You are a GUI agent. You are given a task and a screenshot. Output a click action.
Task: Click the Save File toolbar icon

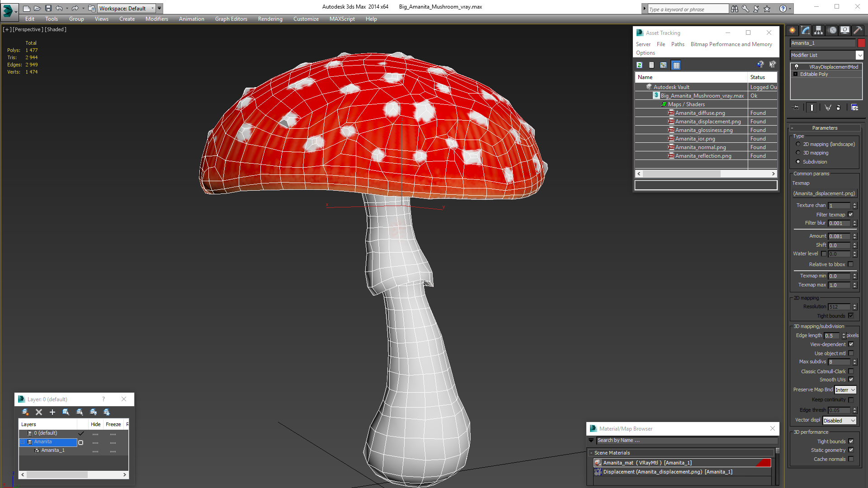(48, 8)
